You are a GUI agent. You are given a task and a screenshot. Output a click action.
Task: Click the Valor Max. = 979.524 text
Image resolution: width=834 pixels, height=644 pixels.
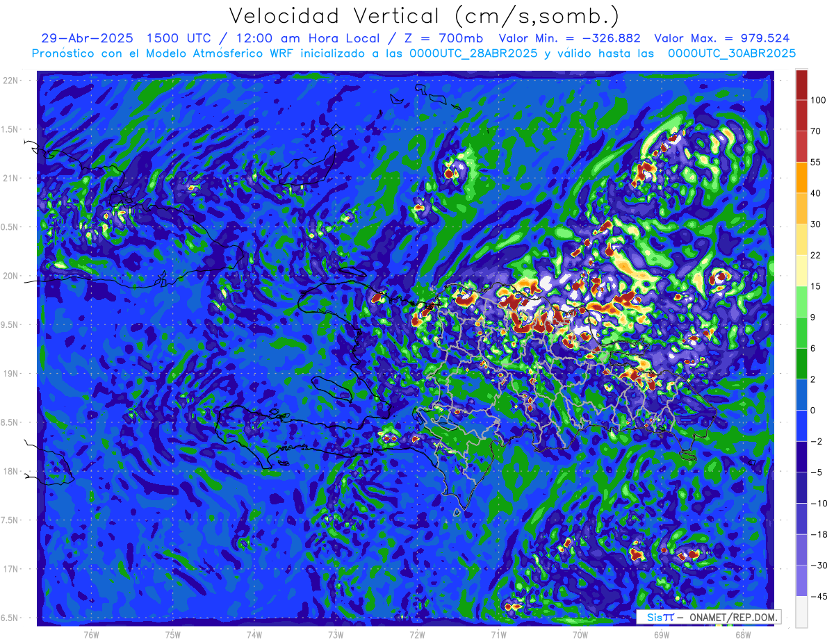click(723, 38)
